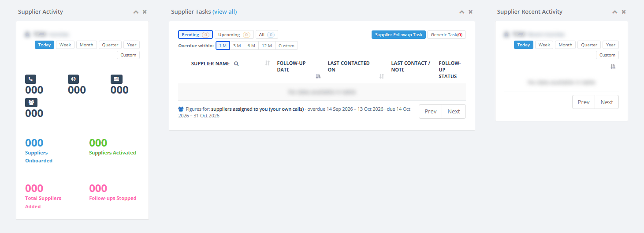Viewport: 644px width, 233px height.
Task: Click the phone calls icon in Supplier Activity
Action: point(31,79)
